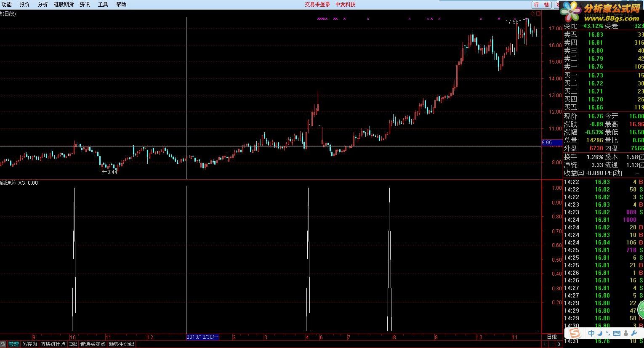Viewport: 644px width, 348px height.
Task: Click the diamond icon at chart corner
Action: tap(533, 14)
